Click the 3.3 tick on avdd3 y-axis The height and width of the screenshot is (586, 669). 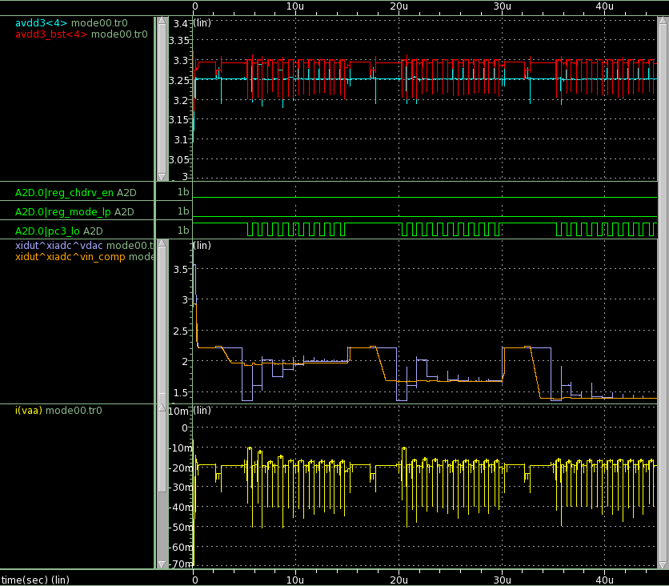180,60
